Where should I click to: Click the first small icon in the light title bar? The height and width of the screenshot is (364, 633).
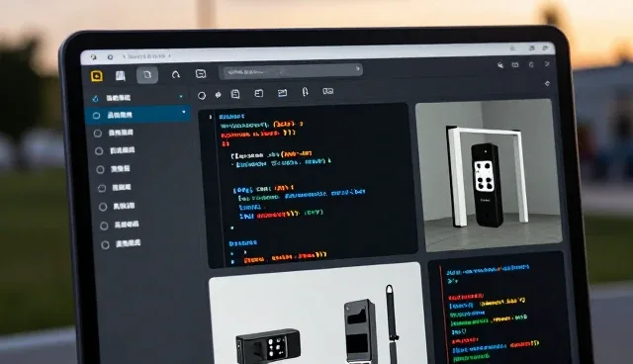click(94, 57)
